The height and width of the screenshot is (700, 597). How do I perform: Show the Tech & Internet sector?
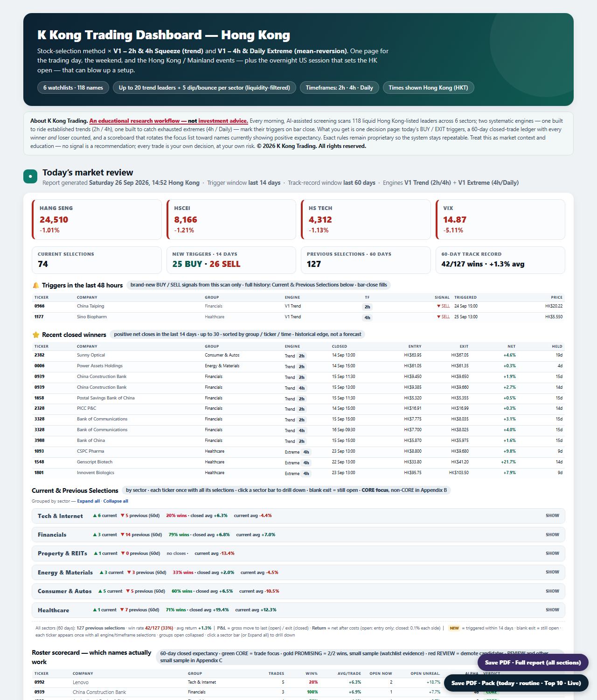pyautogui.click(x=552, y=516)
